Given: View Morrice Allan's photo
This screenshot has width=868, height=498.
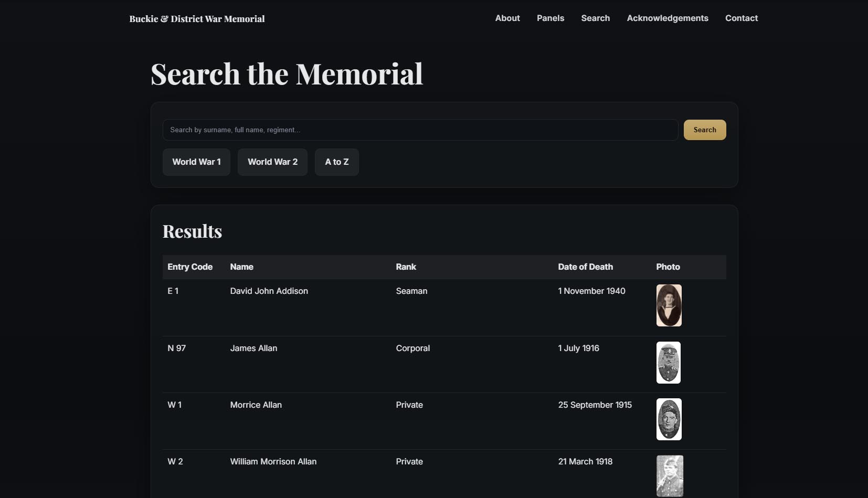Looking at the screenshot, I should pyautogui.click(x=669, y=419).
